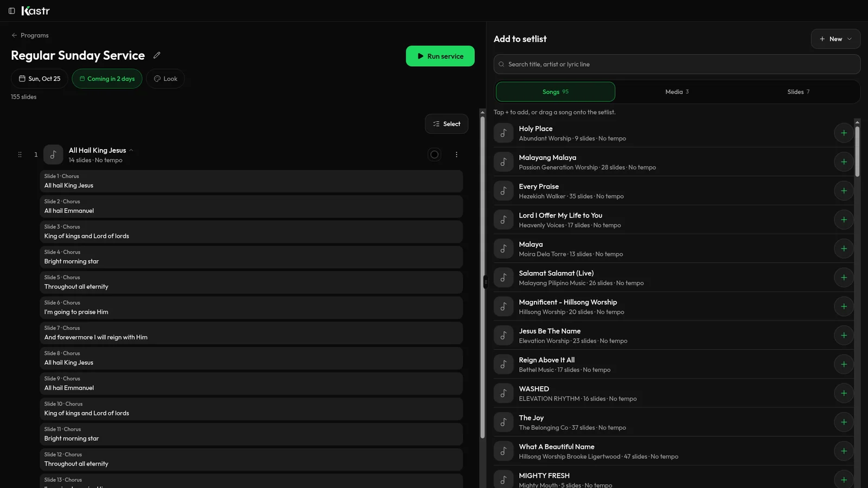Screen dimensions: 868x488
Task: Go back to Programs
Action: coord(30,35)
